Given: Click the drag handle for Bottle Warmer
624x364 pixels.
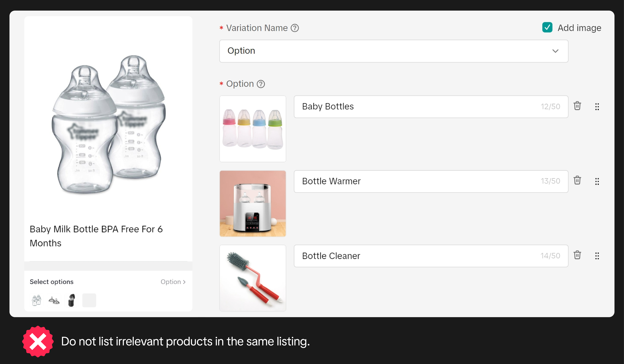Looking at the screenshot, I should [597, 181].
